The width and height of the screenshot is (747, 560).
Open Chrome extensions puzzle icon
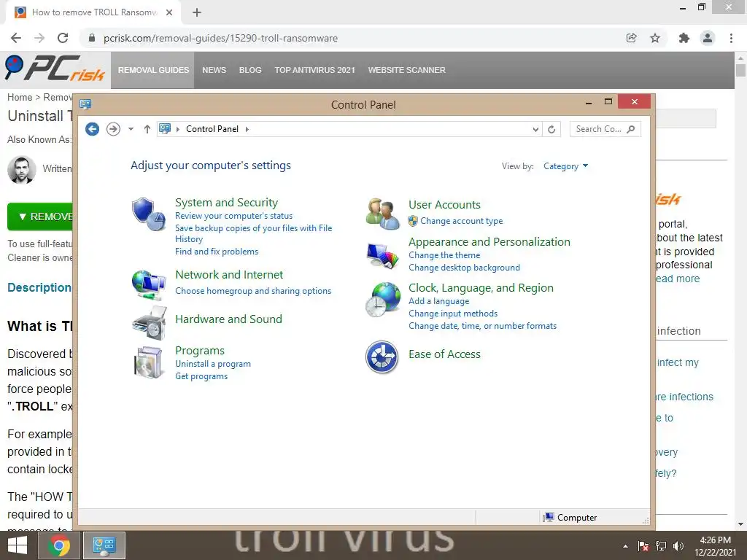(684, 38)
